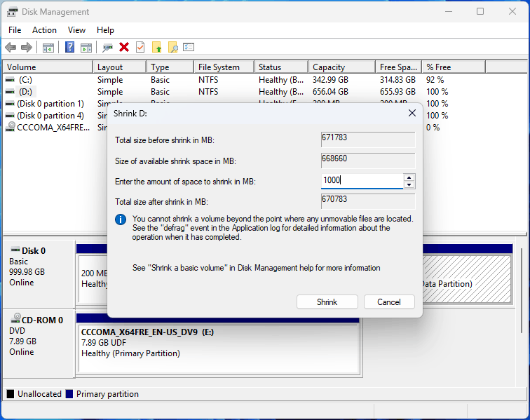Select the 200 MB partition block on Disk 0
Image resolution: width=530 pixels, height=420 pixels.
(x=93, y=279)
